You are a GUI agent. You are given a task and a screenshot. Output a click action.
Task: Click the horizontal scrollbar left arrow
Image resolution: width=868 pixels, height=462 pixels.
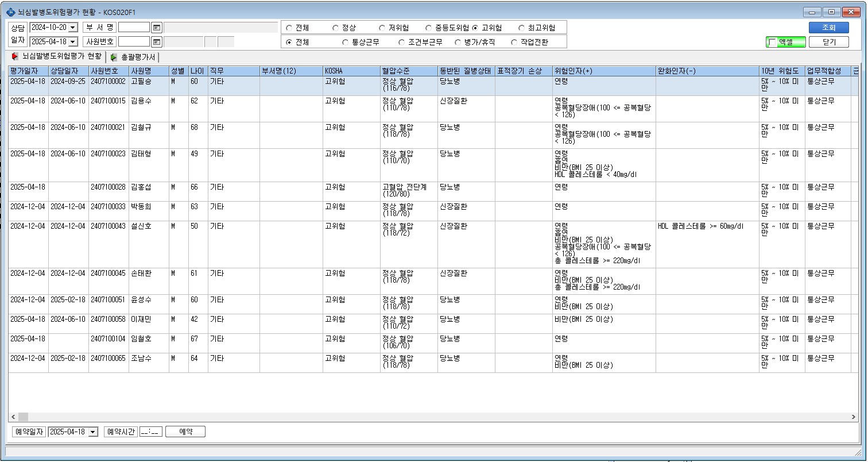(x=13, y=417)
